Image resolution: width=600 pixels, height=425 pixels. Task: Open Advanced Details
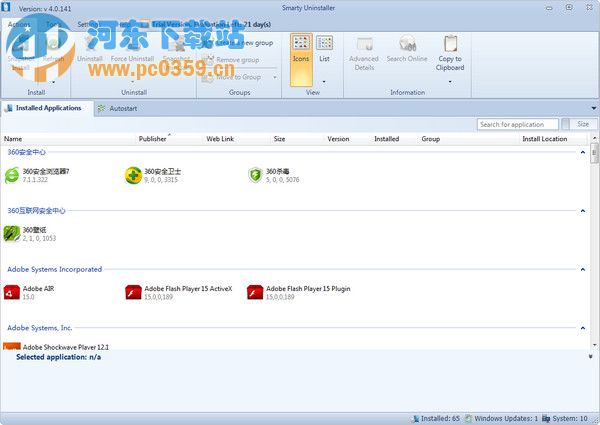coord(364,54)
